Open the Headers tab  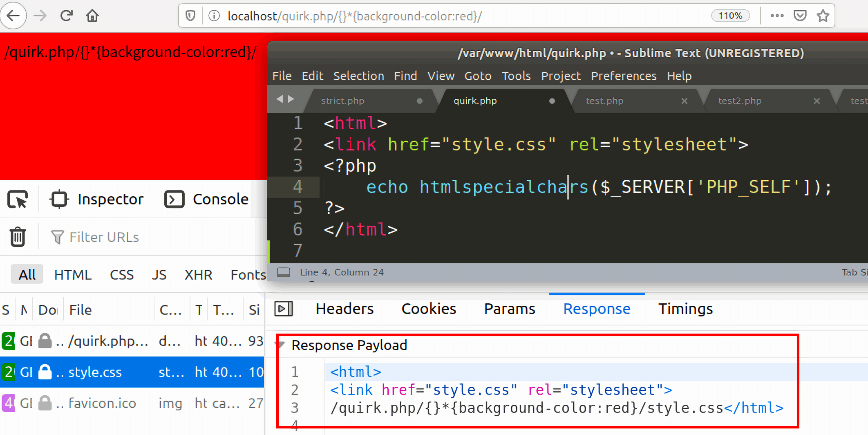(345, 309)
